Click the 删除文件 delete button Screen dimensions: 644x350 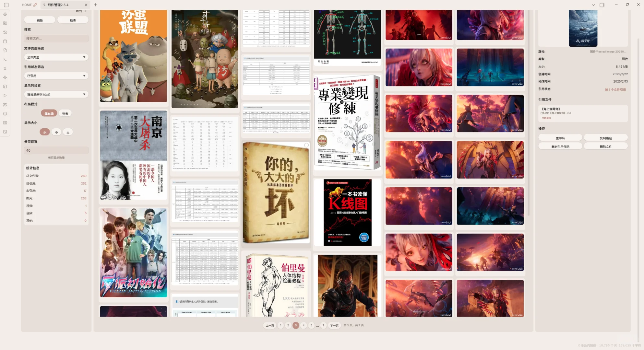pyautogui.click(x=605, y=146)
